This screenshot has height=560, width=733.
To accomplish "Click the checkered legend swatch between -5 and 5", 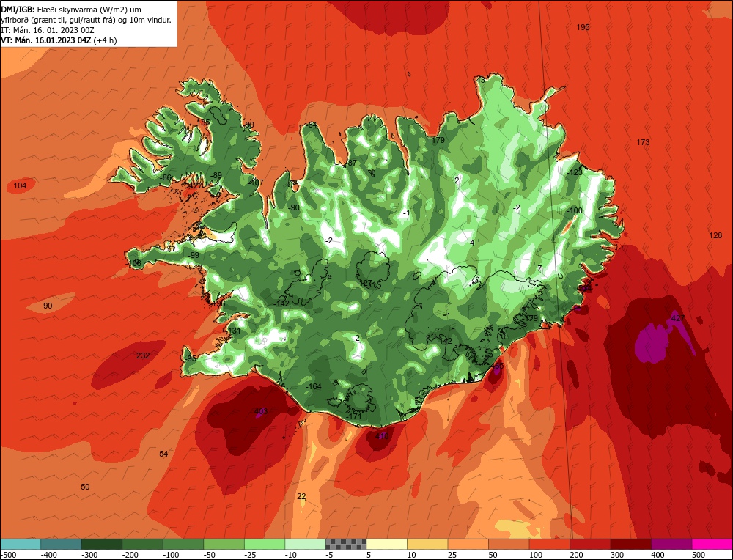I will point(346,544).
